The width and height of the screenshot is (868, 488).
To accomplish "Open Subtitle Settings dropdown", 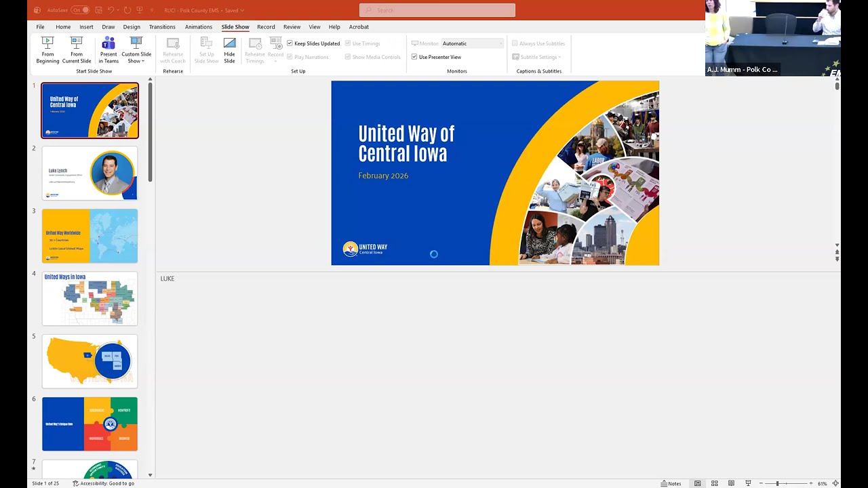I will pos(537,57).
